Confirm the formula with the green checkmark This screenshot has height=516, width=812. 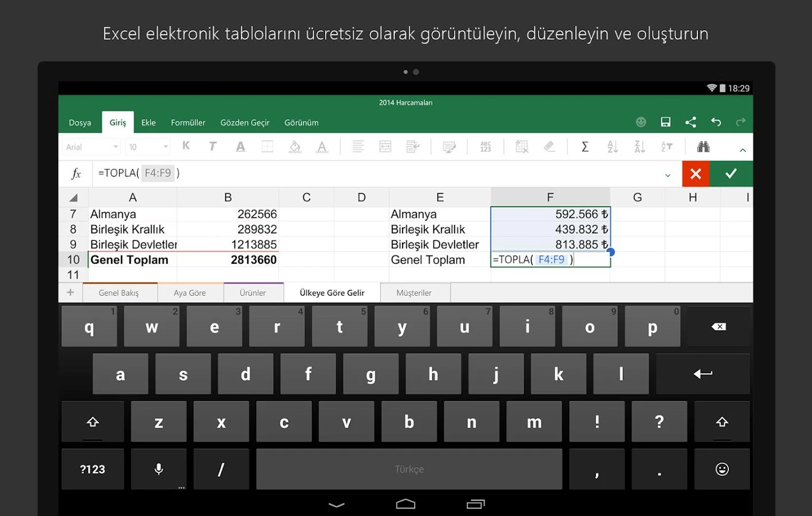(x=732, y=174)
